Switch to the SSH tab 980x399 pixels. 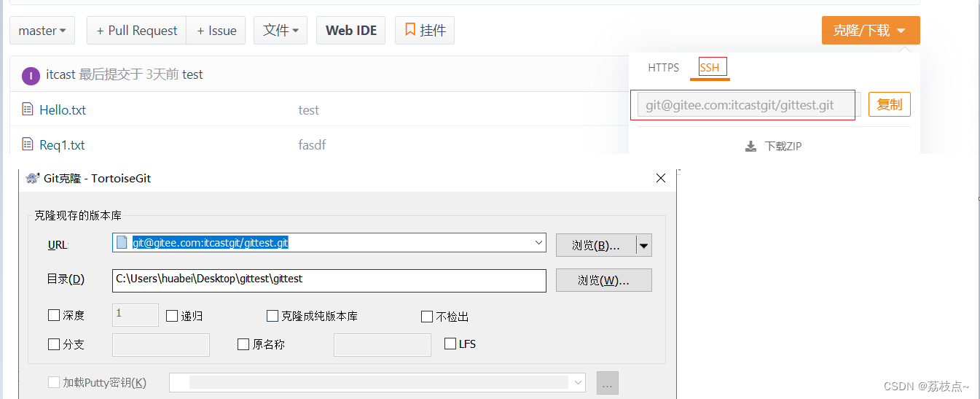[x=709, y=68]
